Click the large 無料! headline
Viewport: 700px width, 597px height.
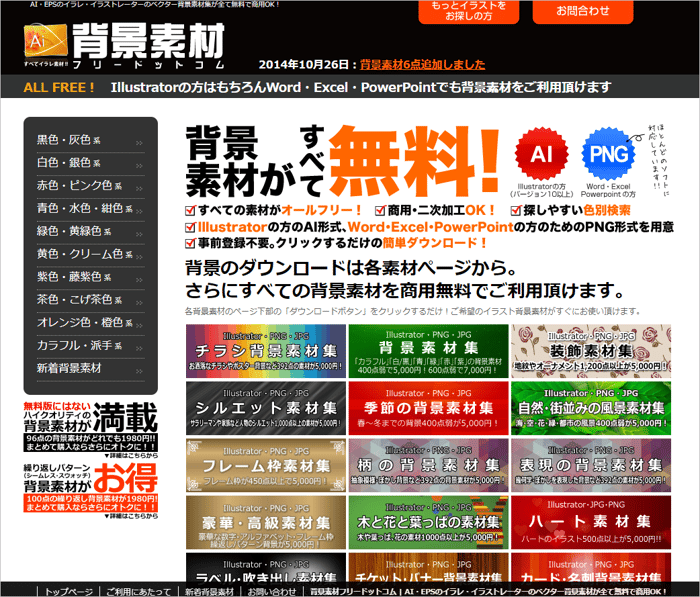pos(414,160)
